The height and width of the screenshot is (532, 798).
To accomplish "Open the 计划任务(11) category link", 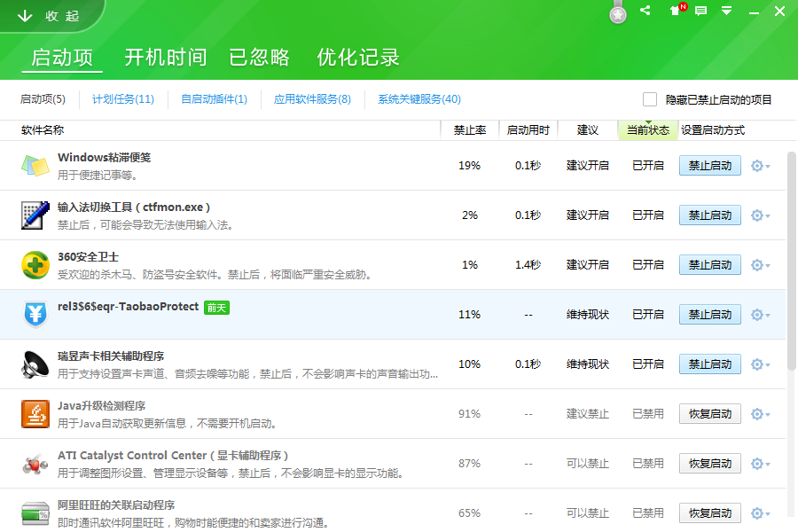I will click(122, 100).
